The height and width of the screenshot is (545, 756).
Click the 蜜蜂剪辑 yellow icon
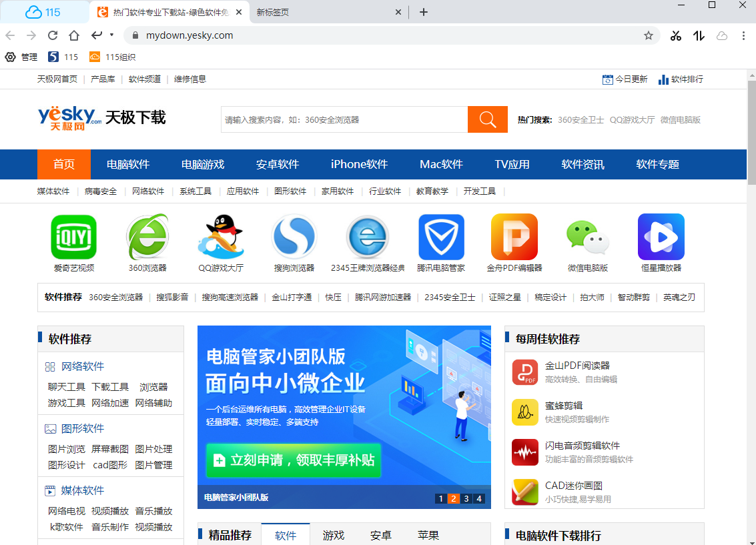[524, 412]
